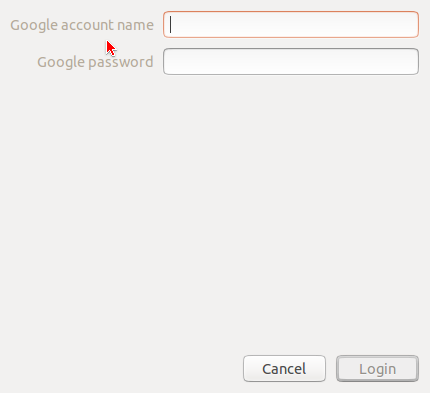
Task: Place cursor in the account name entry
Action: coord(291,25)
